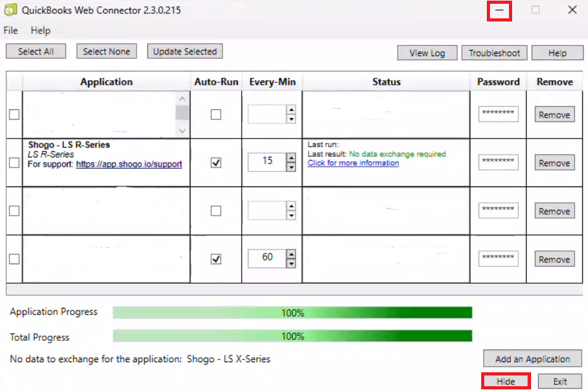Enable Auto-Run in the first application row
This screenshot has height=390, width=588.
coord(216,114)
